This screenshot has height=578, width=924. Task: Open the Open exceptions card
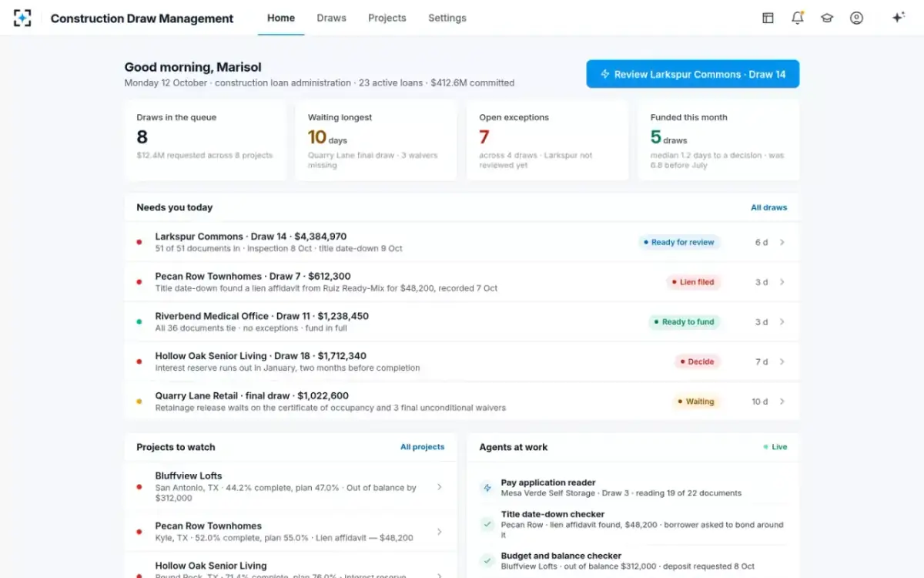pyautogui.click(x=547, y=140)
